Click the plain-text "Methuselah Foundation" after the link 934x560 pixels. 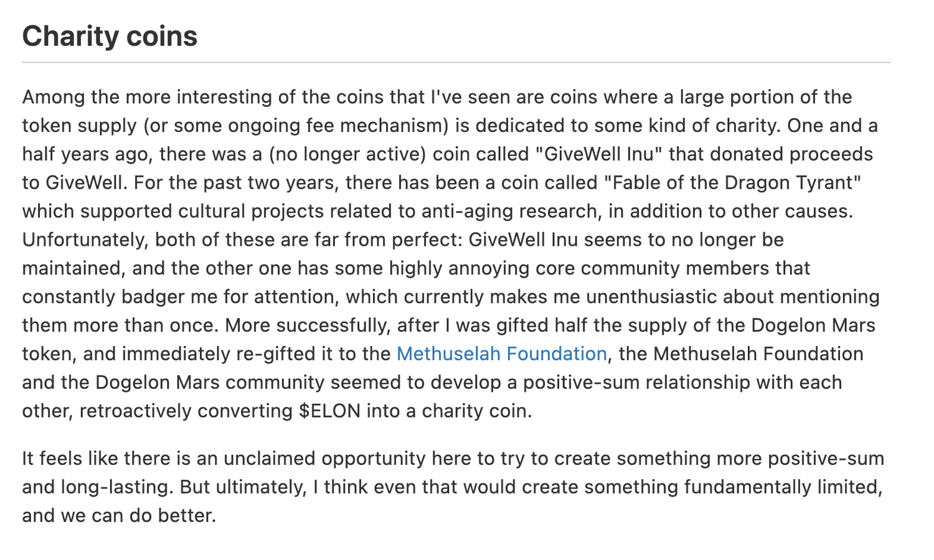[758, 354]
